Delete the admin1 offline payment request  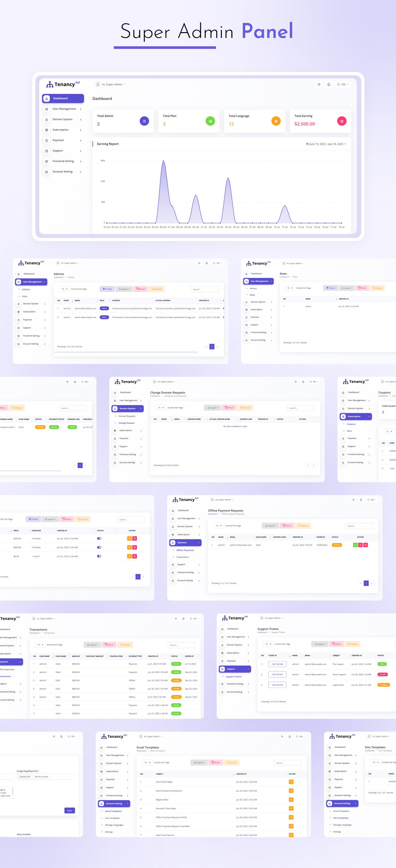click(x=366, y=545)
